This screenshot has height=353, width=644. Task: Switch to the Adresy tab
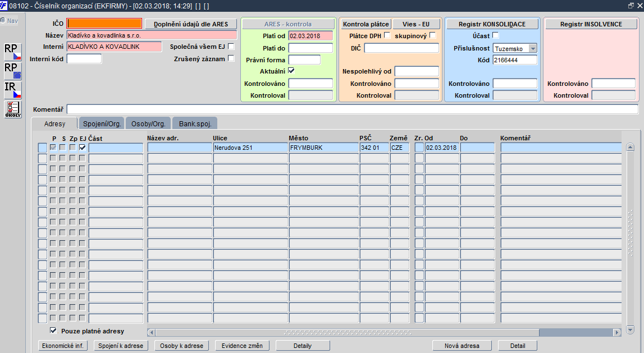point(54,123)
